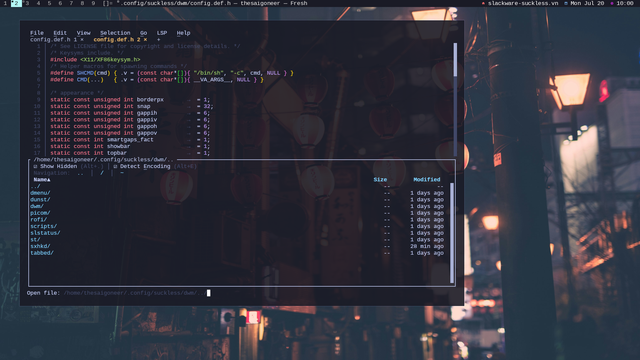Sort file list by Size column
Image resolution: width=640 pixels, height=360 pixels.
380,180
